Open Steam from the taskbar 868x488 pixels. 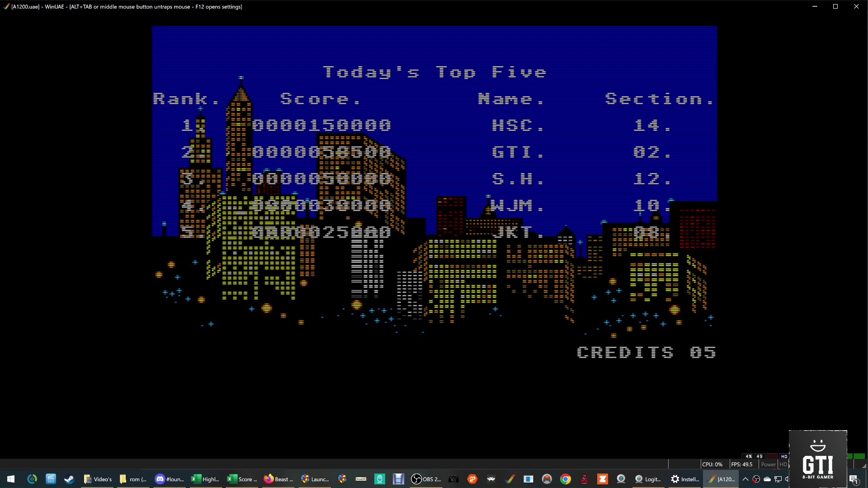(69, 479)
